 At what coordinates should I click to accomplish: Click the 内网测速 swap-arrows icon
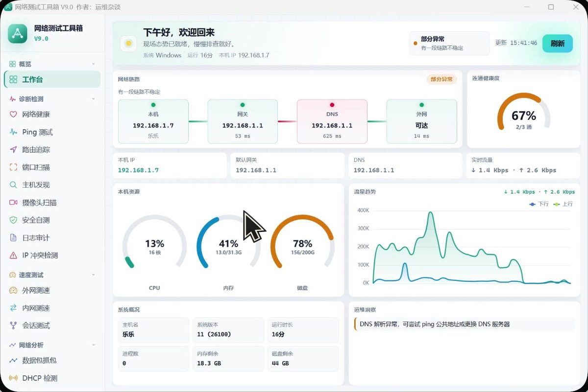pyautogui.click(x=13, y=308)
